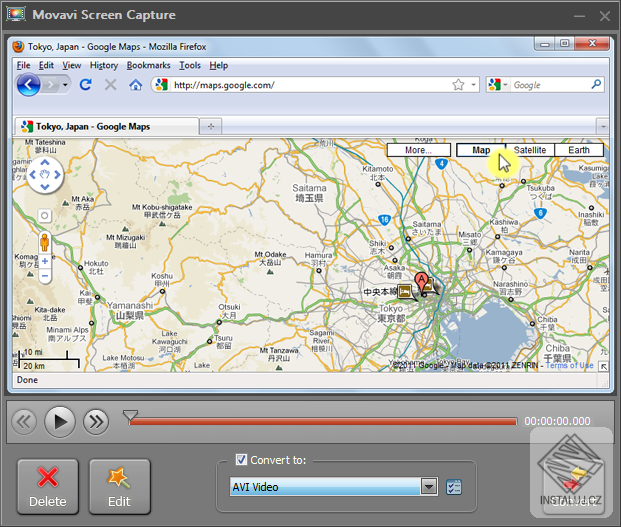The image size is (621, 527).
Task: Switch to Satellite view
Action: (530, 150)
